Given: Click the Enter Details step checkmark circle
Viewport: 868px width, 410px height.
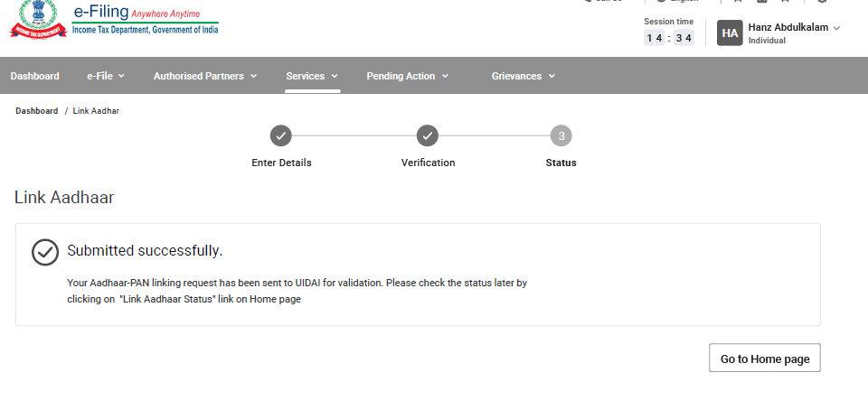Looking at the screenshot, I should click(281, 136).
